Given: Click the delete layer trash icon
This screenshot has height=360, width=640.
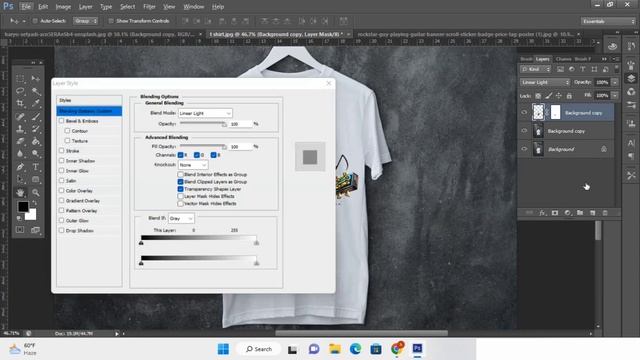Looking at the screenshot, I should [605, 213].
